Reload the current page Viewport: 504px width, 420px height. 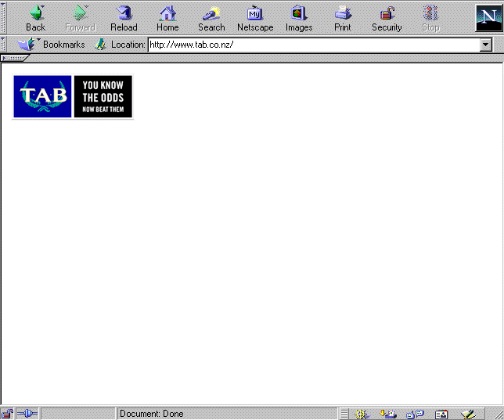click(x=124, y=18)
